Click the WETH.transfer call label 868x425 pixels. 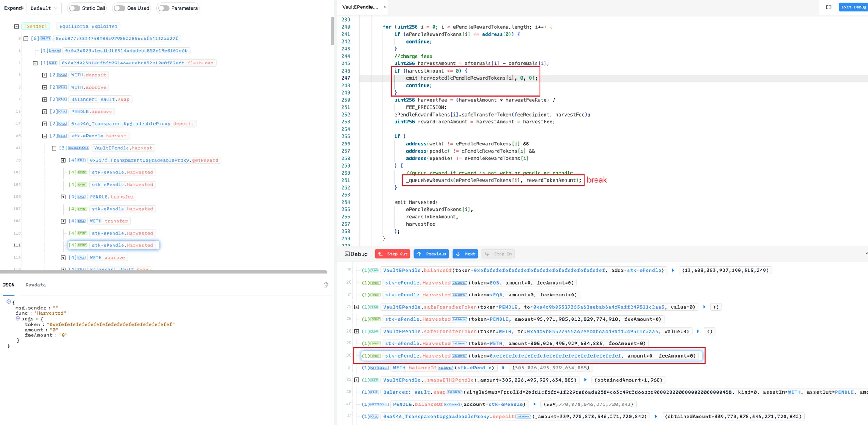click(109, 221)
